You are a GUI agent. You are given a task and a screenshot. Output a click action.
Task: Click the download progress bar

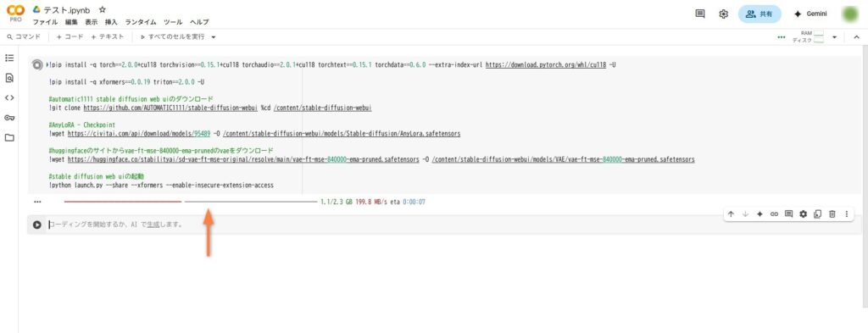190,202
